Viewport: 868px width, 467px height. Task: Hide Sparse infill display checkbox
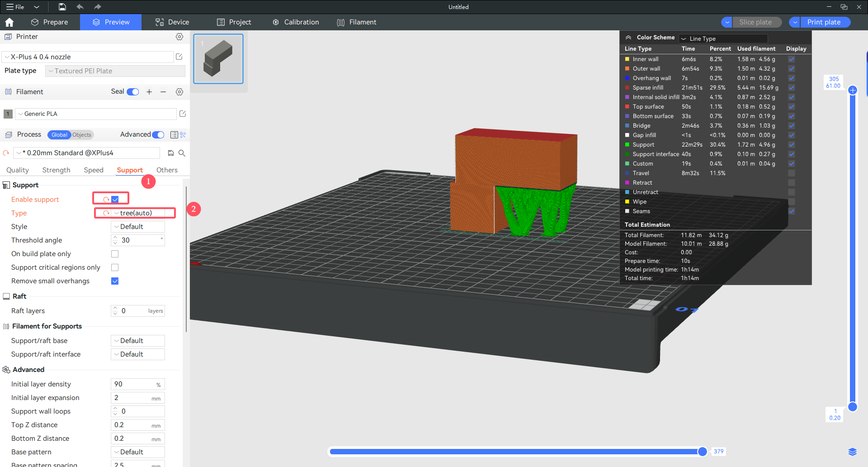click(792, 88)
